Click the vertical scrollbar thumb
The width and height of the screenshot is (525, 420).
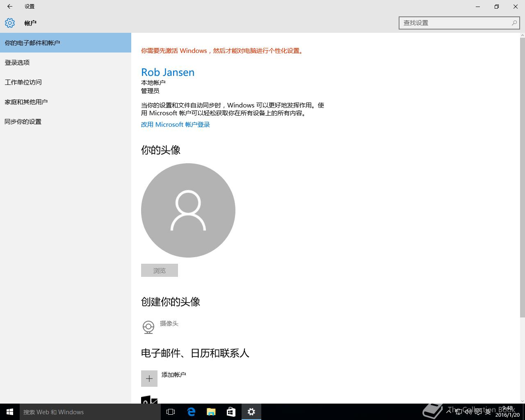pos(522,178)
